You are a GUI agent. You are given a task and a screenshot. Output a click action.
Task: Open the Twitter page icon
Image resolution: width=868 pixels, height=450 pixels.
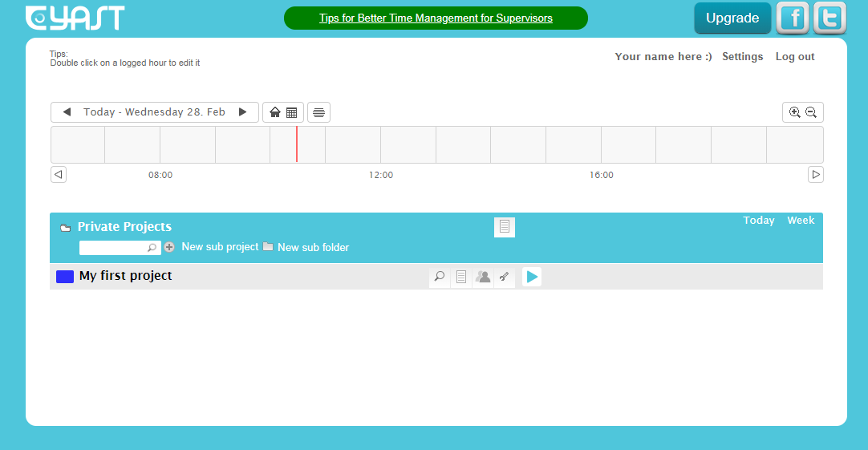point(829,18)
